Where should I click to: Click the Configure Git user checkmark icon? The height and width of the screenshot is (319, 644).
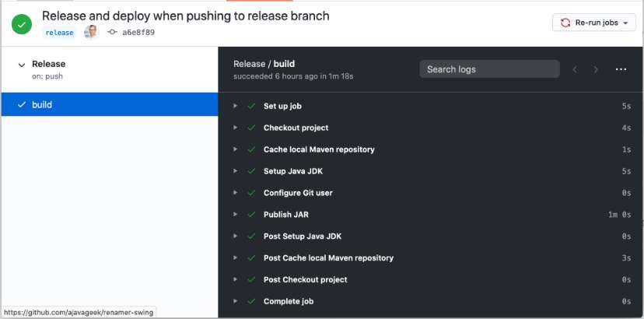(251, 193)
